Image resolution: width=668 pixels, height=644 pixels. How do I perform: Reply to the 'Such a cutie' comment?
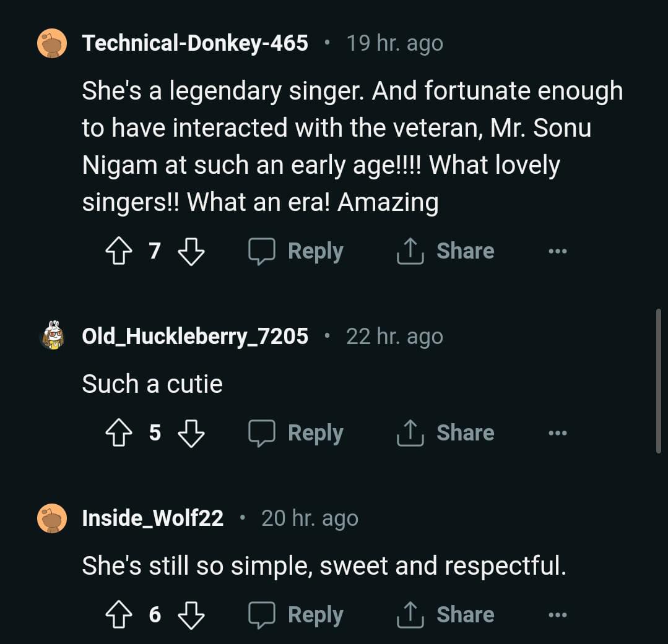[x=296, y=433]
